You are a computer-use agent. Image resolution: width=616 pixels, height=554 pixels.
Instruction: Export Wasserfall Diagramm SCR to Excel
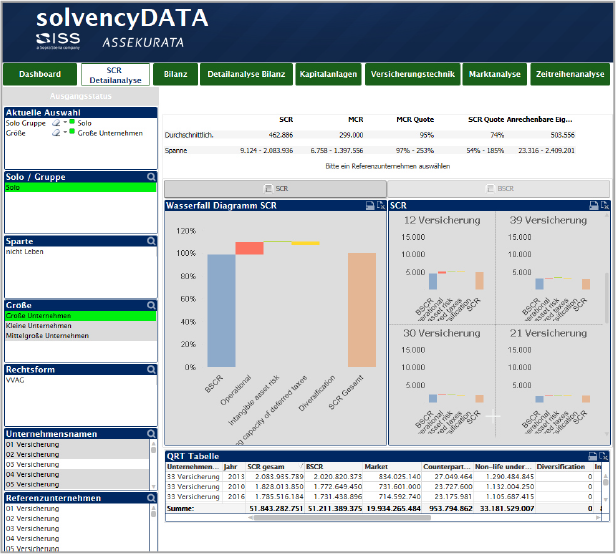381,205
